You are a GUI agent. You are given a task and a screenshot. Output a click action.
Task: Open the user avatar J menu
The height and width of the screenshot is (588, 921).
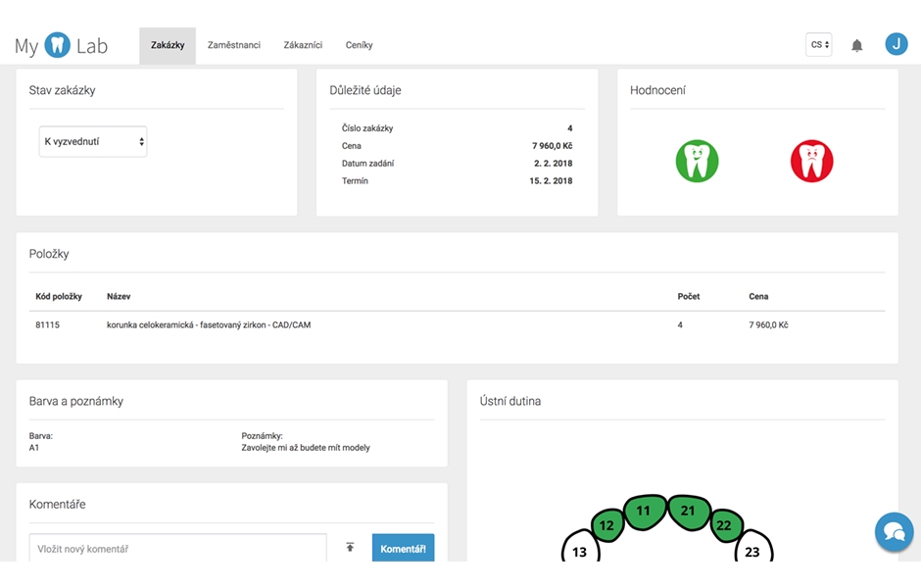click(x=897, y=44)
